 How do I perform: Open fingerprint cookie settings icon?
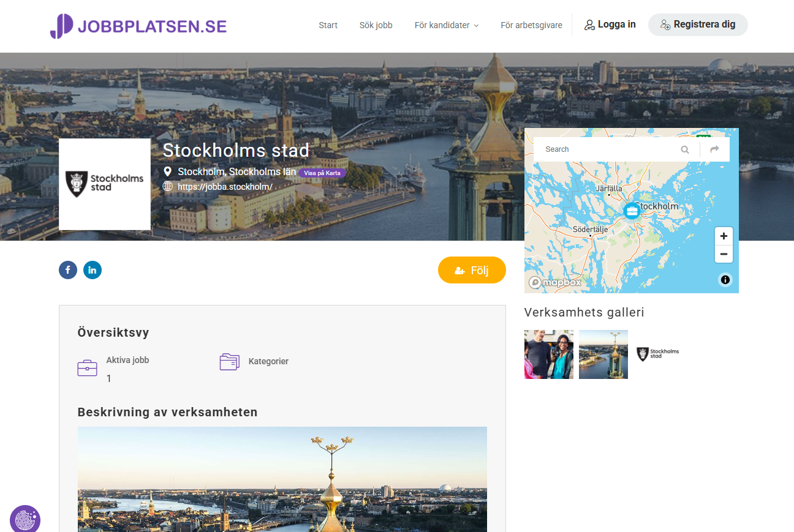click(x=25, y=519)
